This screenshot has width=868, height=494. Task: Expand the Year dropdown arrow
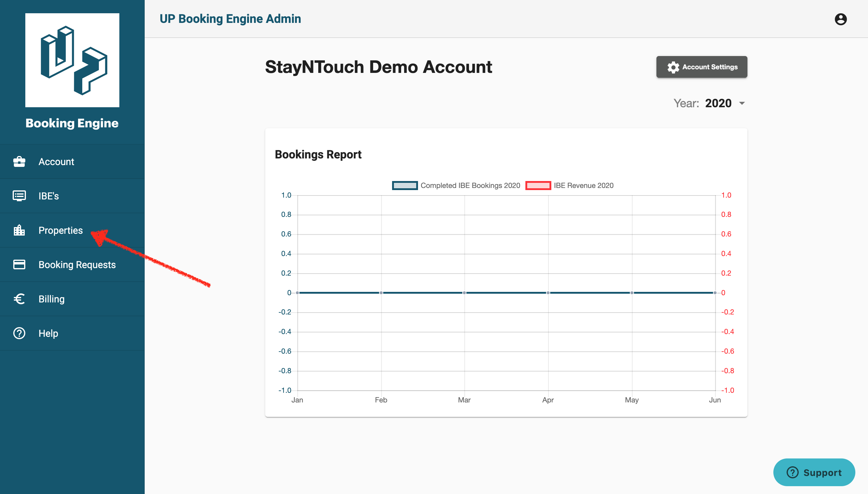[742, 103]
